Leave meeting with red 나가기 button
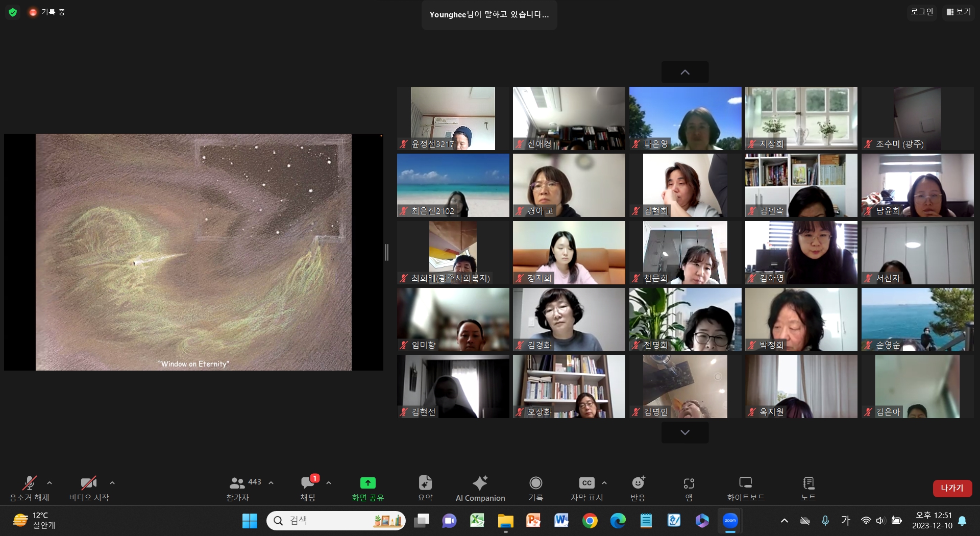 952,488
